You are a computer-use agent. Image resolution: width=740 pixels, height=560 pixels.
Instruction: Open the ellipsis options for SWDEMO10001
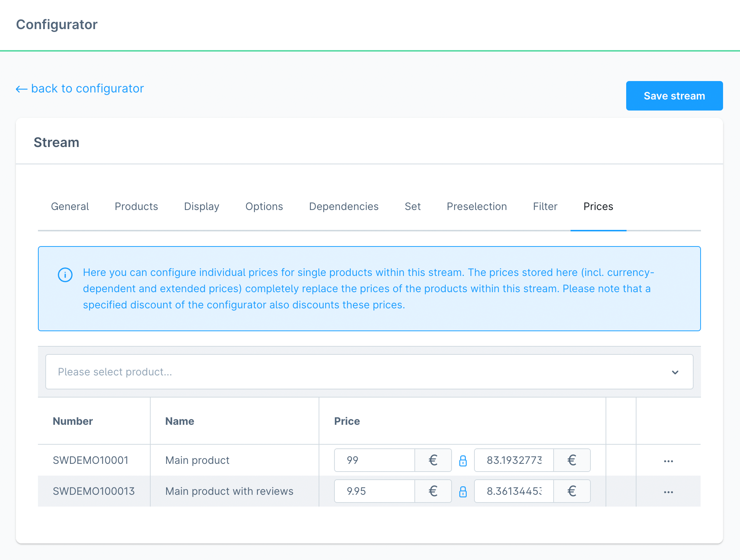tap(668, 460)
